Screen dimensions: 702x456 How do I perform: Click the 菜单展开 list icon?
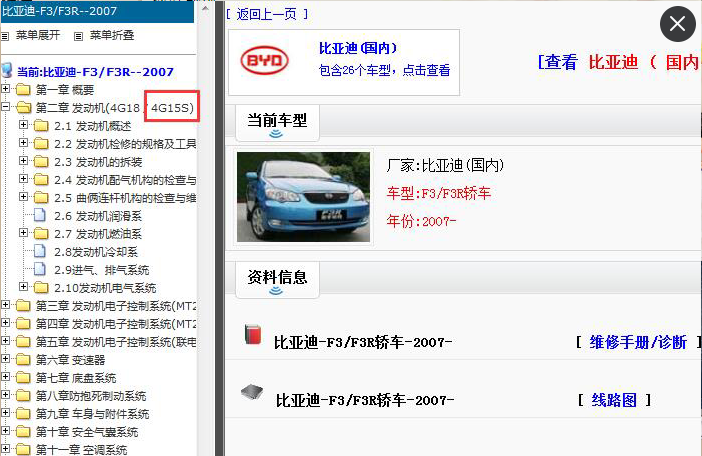[x=5, y=36]
